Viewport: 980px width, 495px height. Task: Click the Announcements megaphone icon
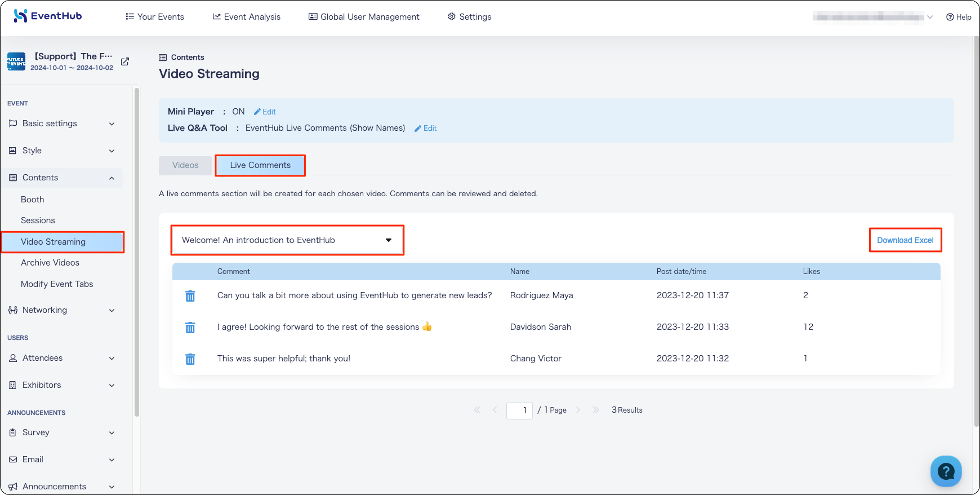point(13,487)
